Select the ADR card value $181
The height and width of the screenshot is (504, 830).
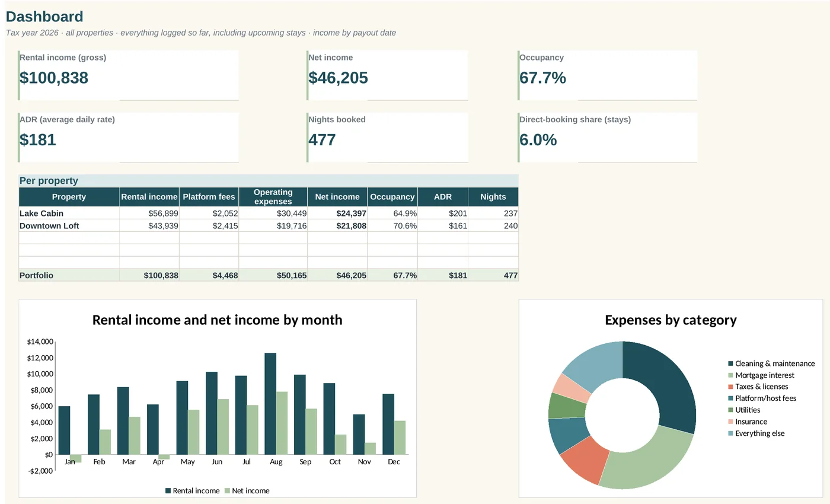tap(38, 140)
